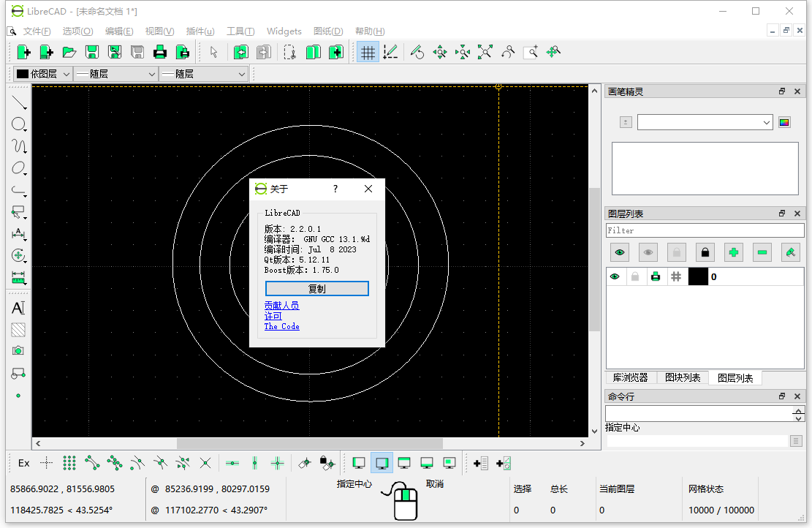Toggle exclusive snap mode Ex
812x528 pixels.
24,463
